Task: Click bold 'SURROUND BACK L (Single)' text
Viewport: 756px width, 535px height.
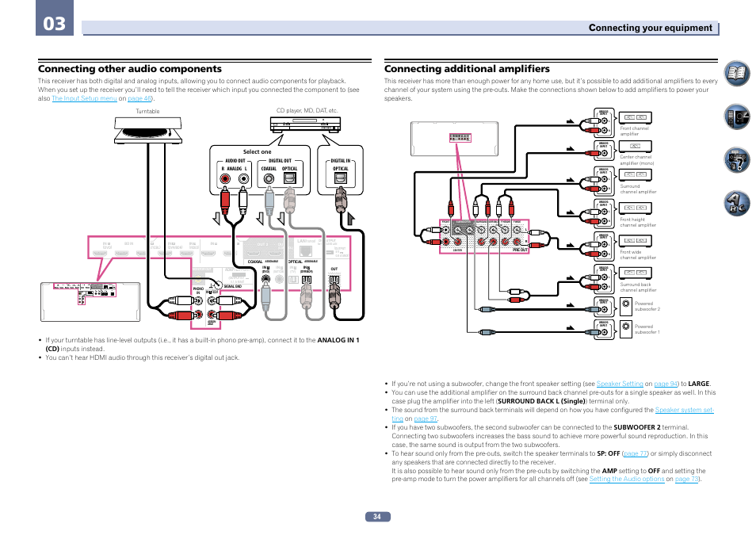Action: click(x=541, y=401)
